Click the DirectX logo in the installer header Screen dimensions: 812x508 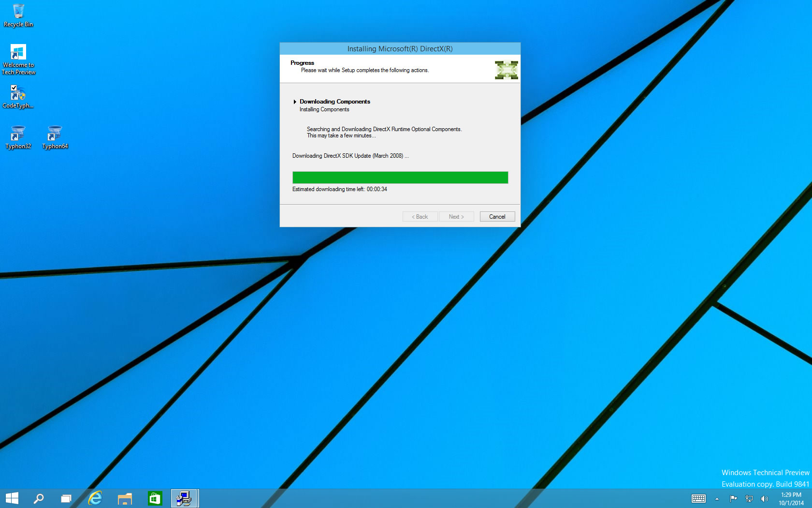click(507, 70)
